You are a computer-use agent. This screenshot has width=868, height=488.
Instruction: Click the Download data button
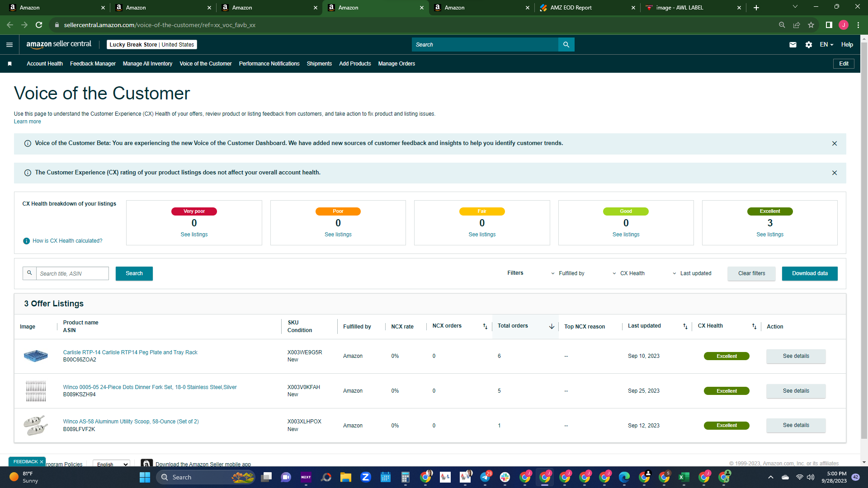(810, 273)
